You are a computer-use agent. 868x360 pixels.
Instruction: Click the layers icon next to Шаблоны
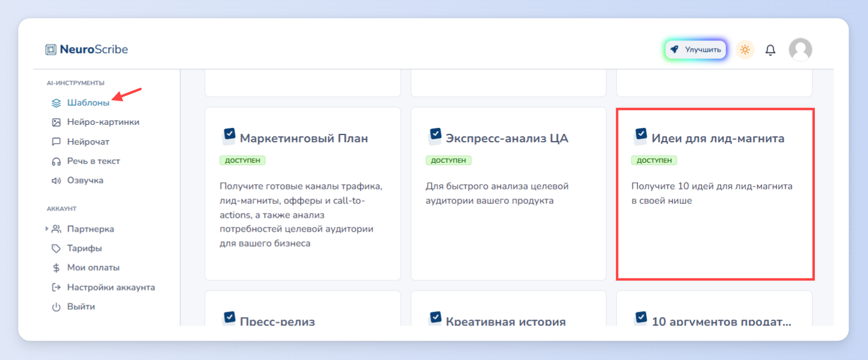pyautogui.click(x=56, y=103)
